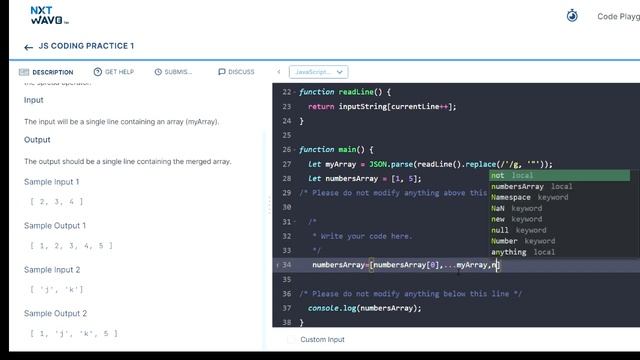Screen dimensions: 640x360
Task: Fold the comment block at line 31
Action: [295, 222]
